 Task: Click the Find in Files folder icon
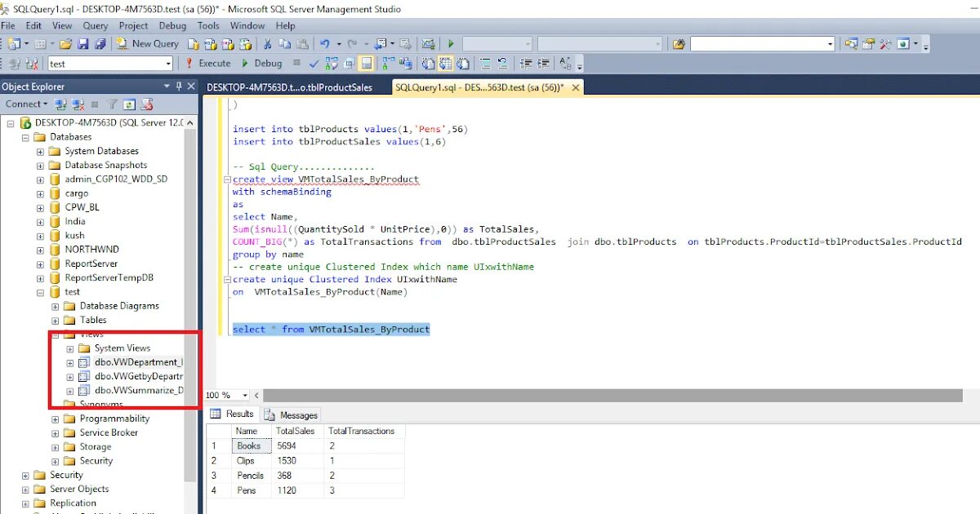click(679, 44)
